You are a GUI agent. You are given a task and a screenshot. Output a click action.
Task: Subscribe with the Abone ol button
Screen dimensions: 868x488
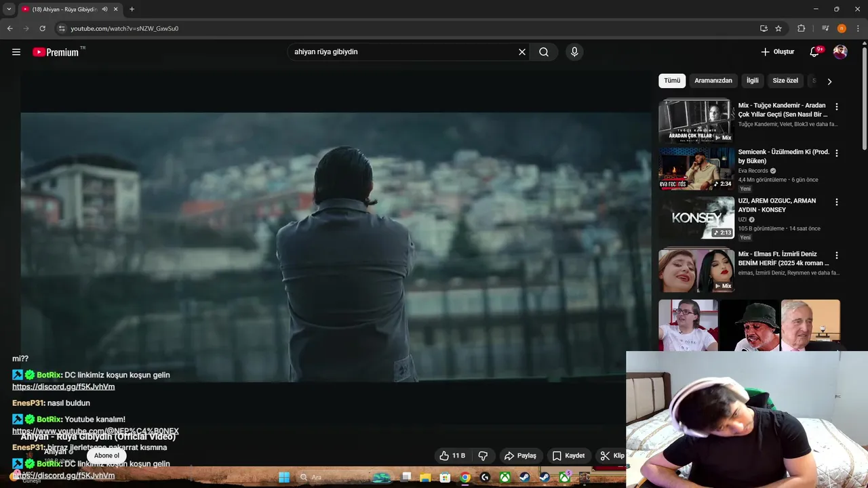pyautogui.click(x=106, y=456)
